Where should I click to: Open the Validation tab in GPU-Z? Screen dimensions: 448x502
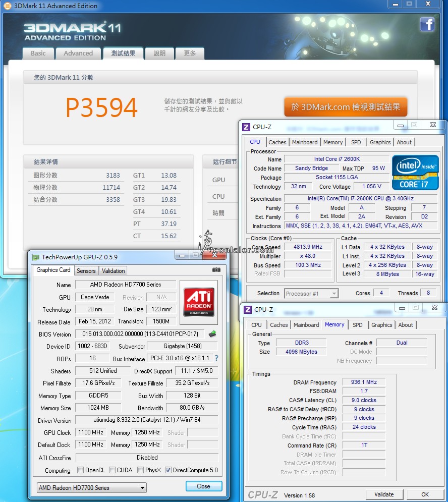113,271
